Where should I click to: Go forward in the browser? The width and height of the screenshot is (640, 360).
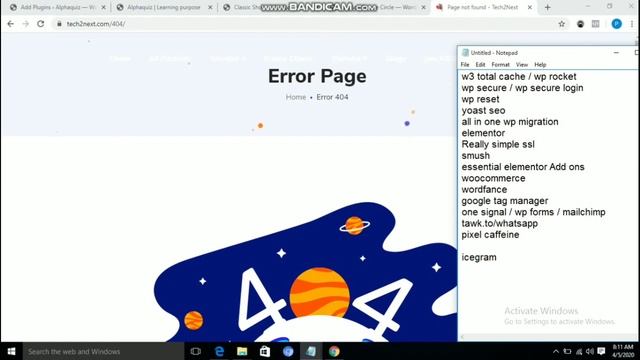click(25, 24)
